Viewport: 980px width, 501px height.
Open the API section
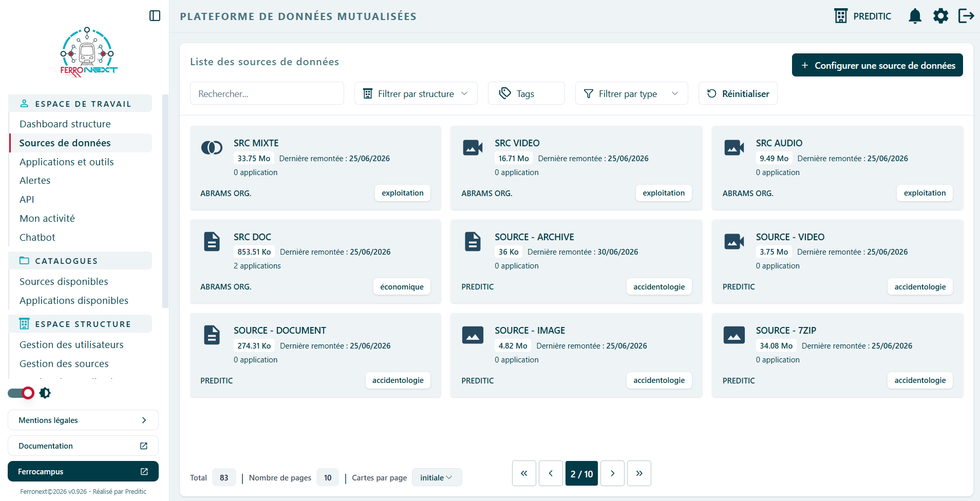click(x=27, y=199)
